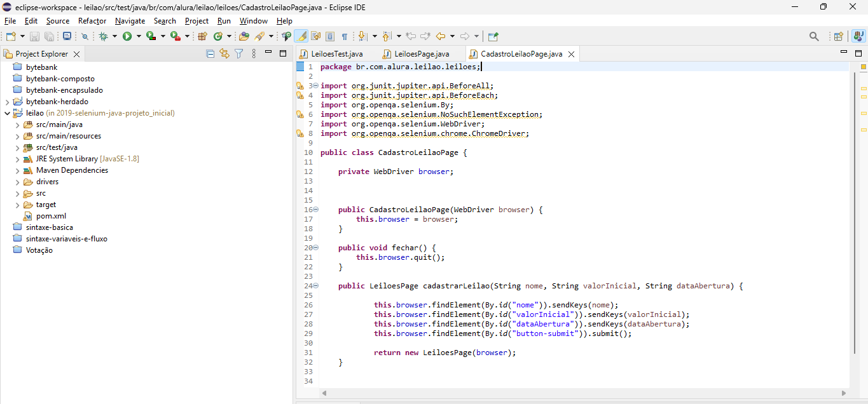Open the Project Explorer View Menu dots
The height and width of the screenshot is (404, 868).
pyautogui.click(x=252, y=54)
